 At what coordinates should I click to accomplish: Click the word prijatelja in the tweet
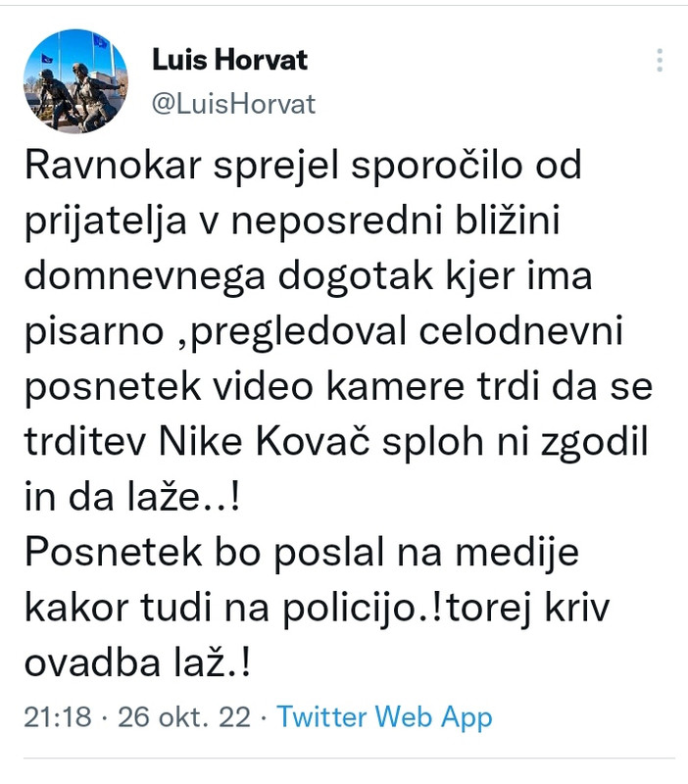point(106,221)
